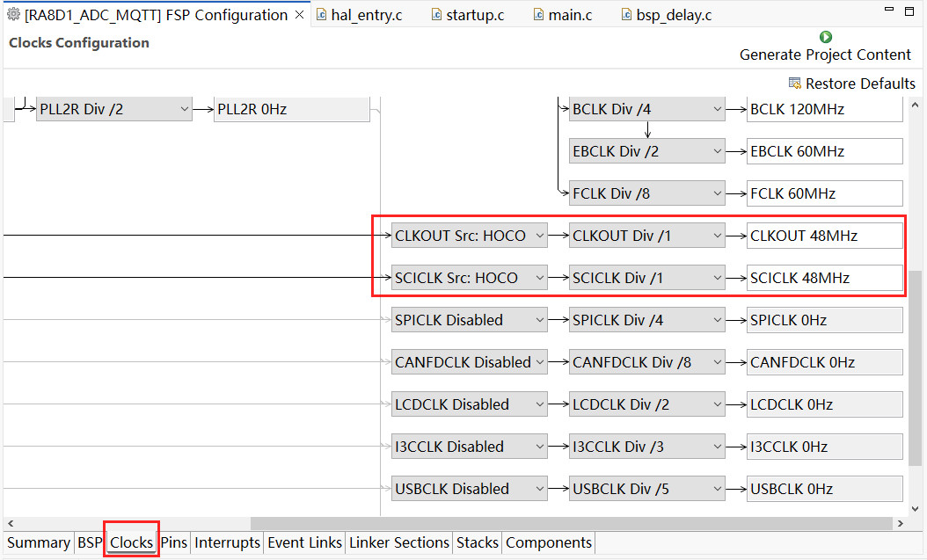This screenshot has width=927, height=560.
Task: Open the startup.c editor tab
Action: 468,15
